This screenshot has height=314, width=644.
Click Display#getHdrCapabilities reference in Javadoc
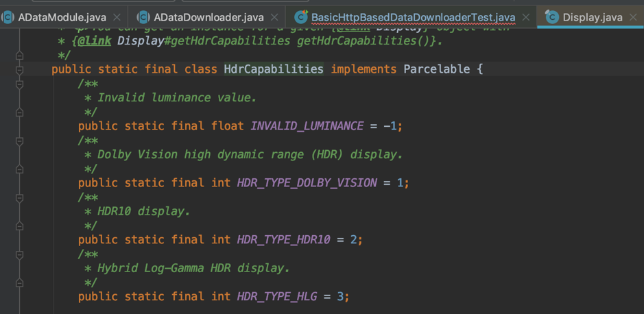tap(203, 41)
